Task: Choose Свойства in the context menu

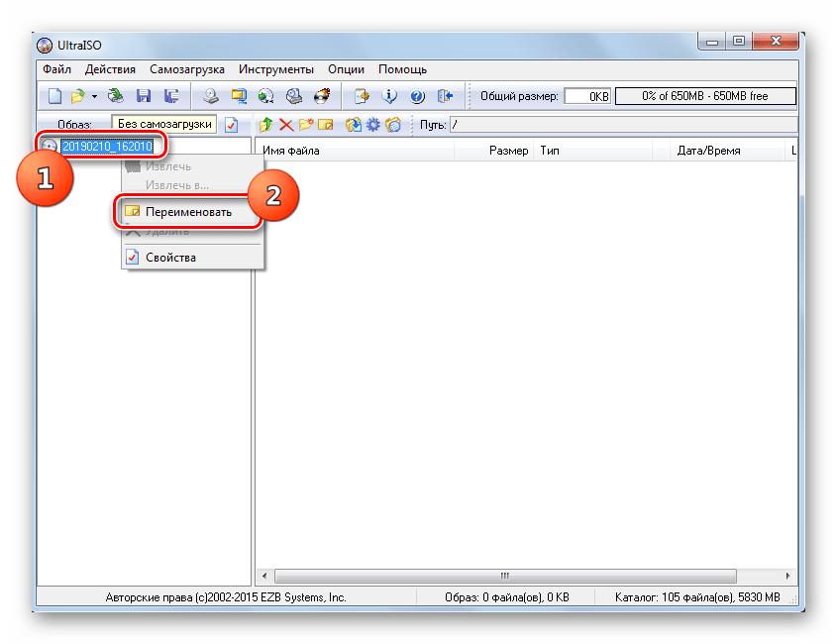Action: click(x=192, y=258)
